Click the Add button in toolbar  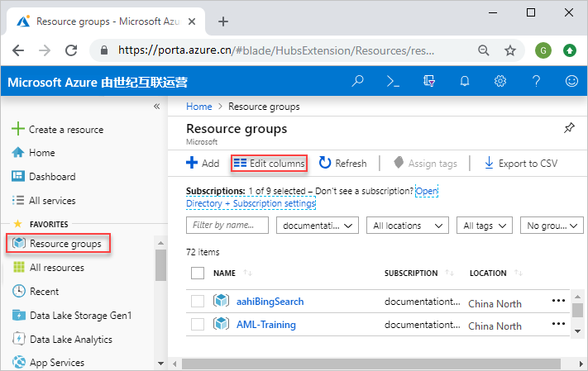click(203, 164)
